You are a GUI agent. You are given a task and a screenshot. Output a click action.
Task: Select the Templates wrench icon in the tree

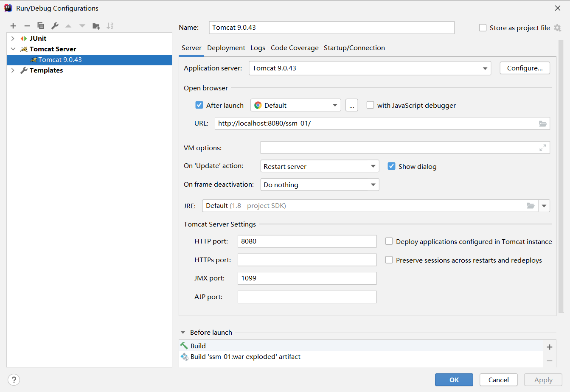[24, 70]
